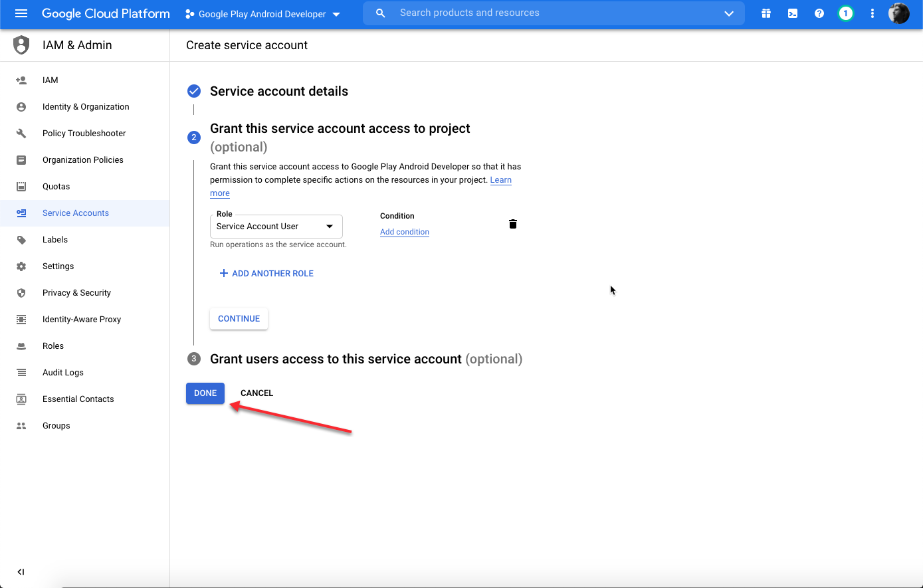The height and width of the screenshot is (588, 923).
Task: Click the DONE button
Action: [205, 393]
